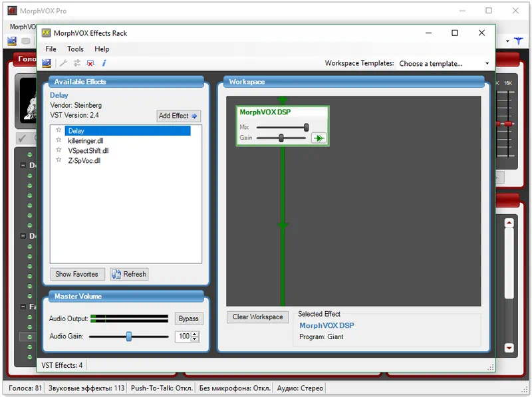Screen dimensions: 532x397
Task: Open the Tools menu
Action: (75, 49)
